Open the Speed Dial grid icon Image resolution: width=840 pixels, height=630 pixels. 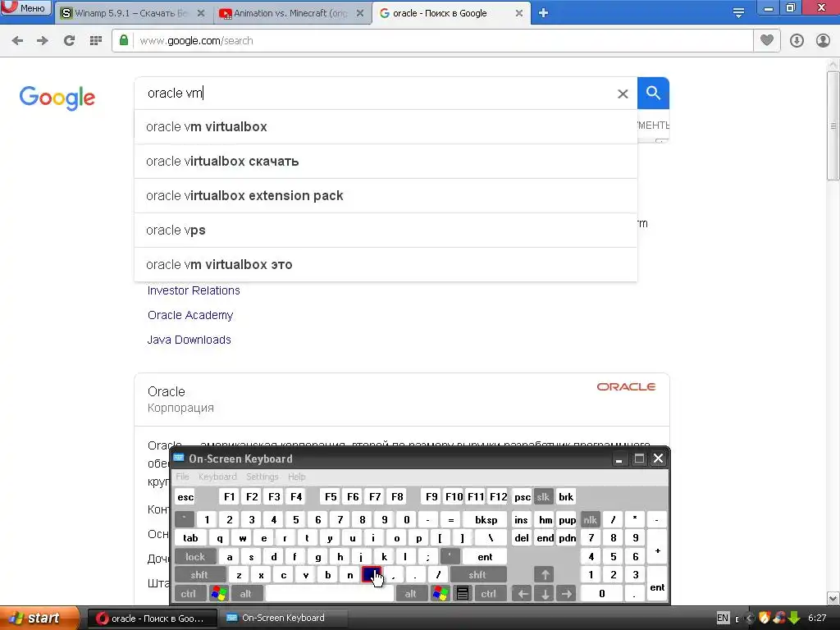click(96, 41)
